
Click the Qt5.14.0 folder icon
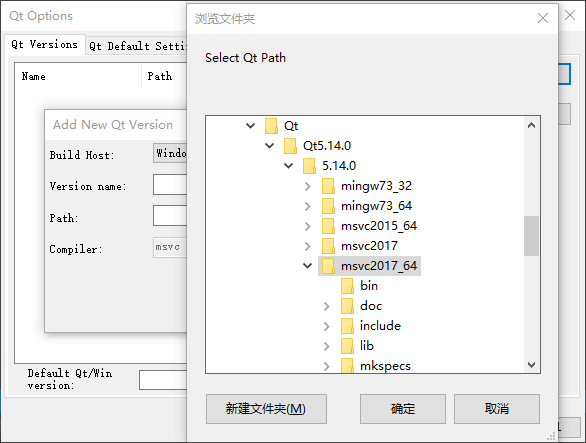tap(290, 145)
